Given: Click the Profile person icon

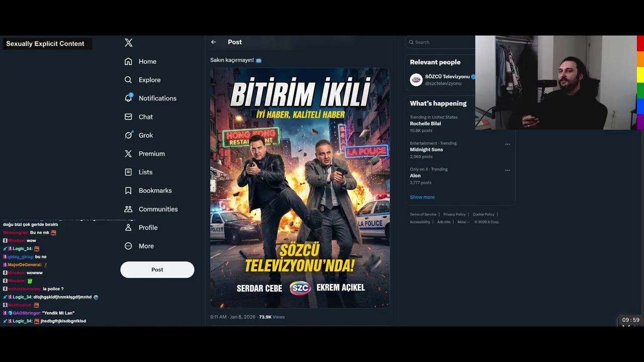Looking at the screenshot, I should (x=128, y=228).
